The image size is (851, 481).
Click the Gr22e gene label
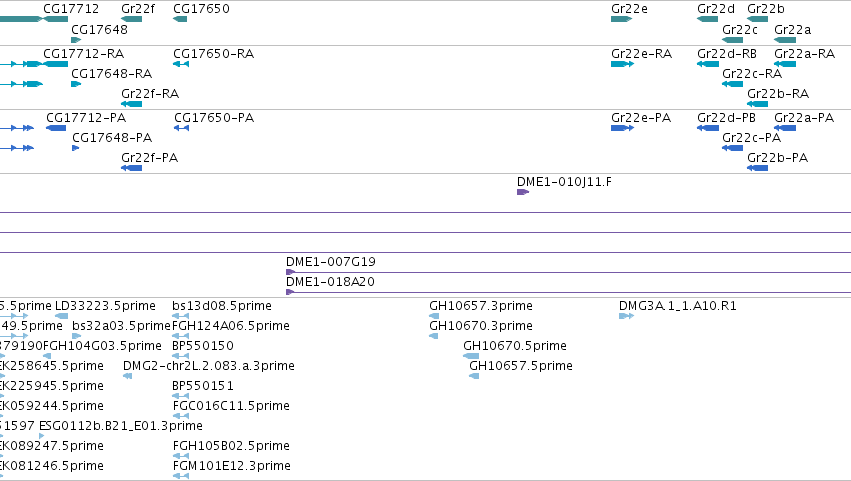click(629, 9)
